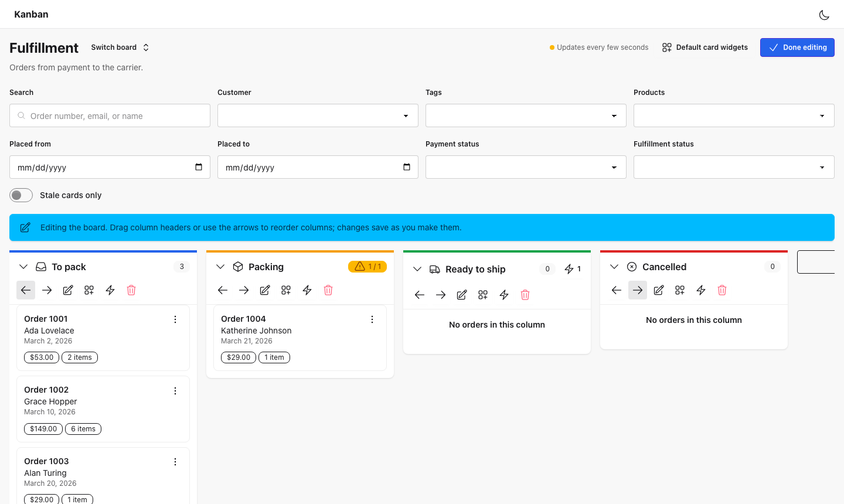Screen dimensions: 844x504
Task: Open Order 1003 card menu
Action: click(175, 462)
